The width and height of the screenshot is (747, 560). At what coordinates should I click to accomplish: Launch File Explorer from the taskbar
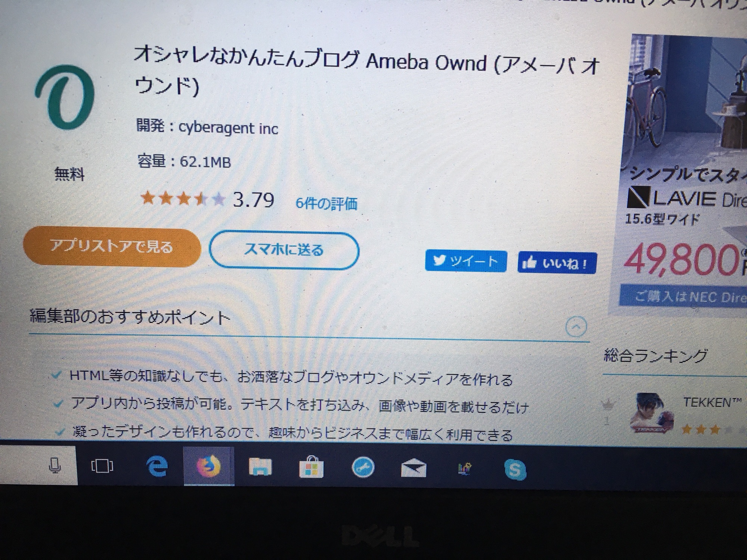click(260, 467)
